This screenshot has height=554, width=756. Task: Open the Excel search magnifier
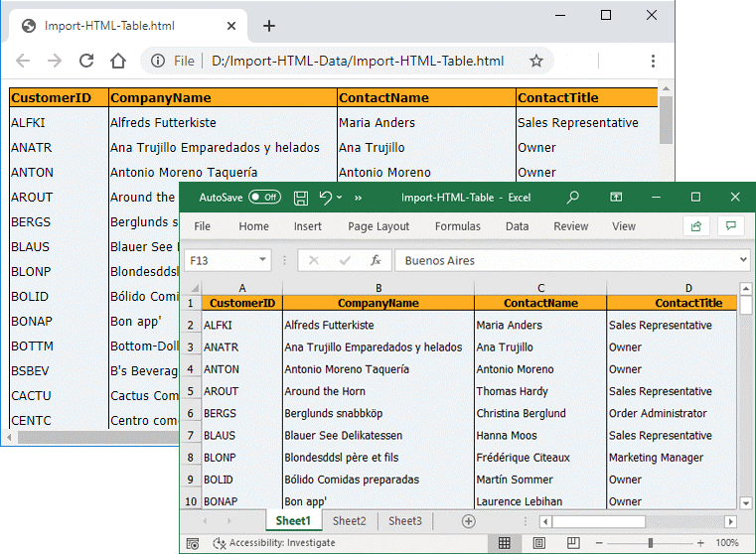[x=573, y=198]
